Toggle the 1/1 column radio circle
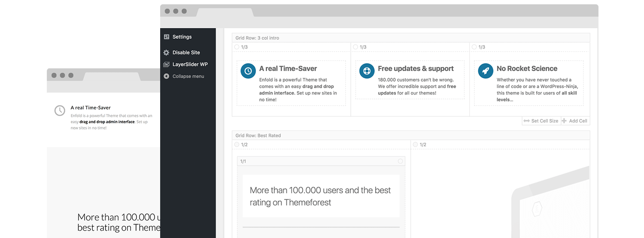Viewport: 644px width, 238px height. pos(400,161)
